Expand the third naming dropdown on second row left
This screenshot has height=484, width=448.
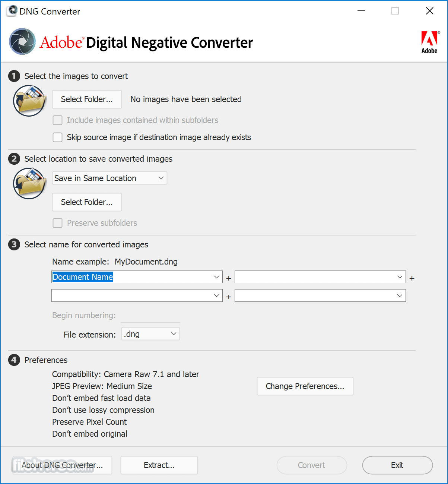[216, 295]
